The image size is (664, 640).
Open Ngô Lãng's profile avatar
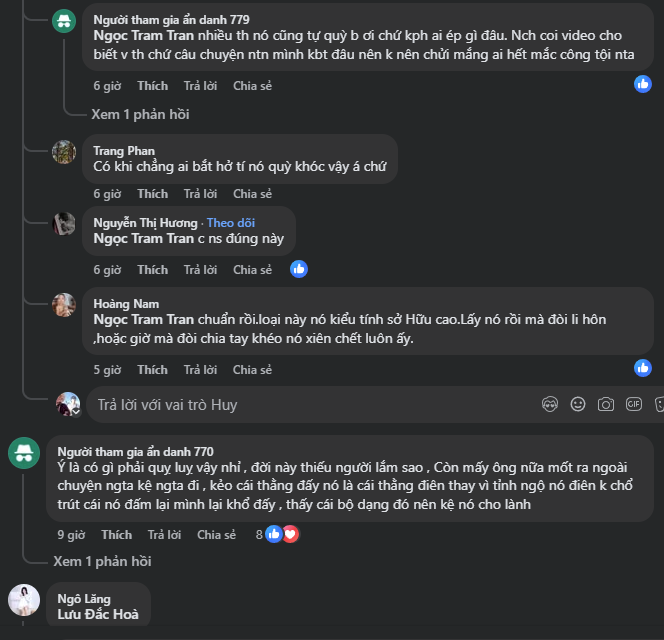pyautogui.click(x=24, y=601)
